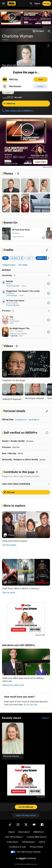Remove the Actress filter chip

coord(22,258)
